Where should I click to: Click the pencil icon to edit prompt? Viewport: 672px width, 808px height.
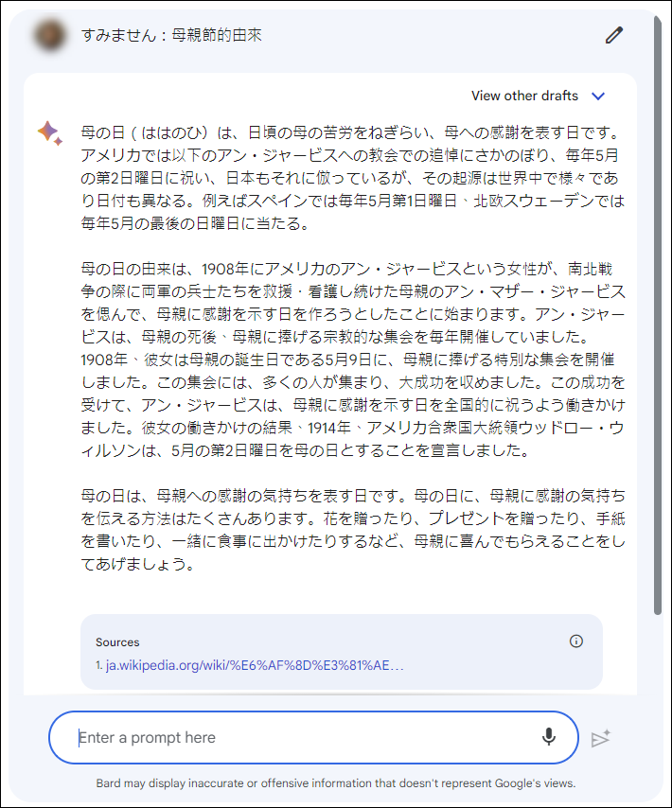click(613, 35)
